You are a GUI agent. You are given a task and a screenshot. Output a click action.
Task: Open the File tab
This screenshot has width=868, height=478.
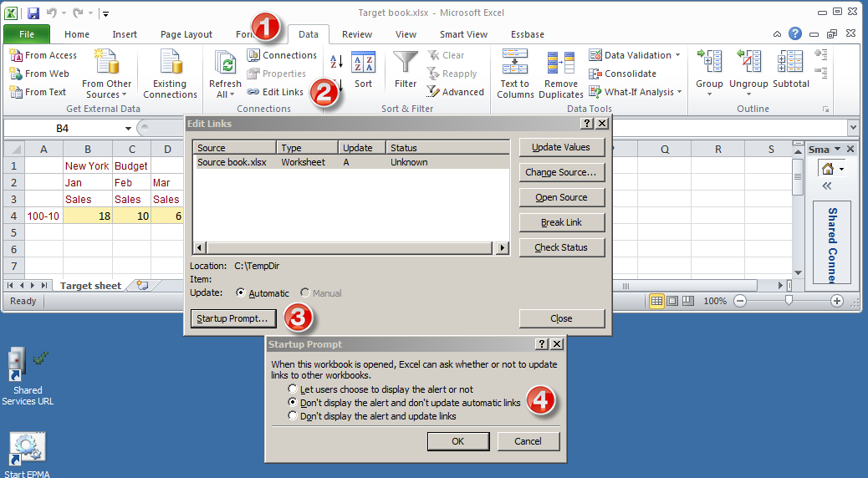point(27,34)
